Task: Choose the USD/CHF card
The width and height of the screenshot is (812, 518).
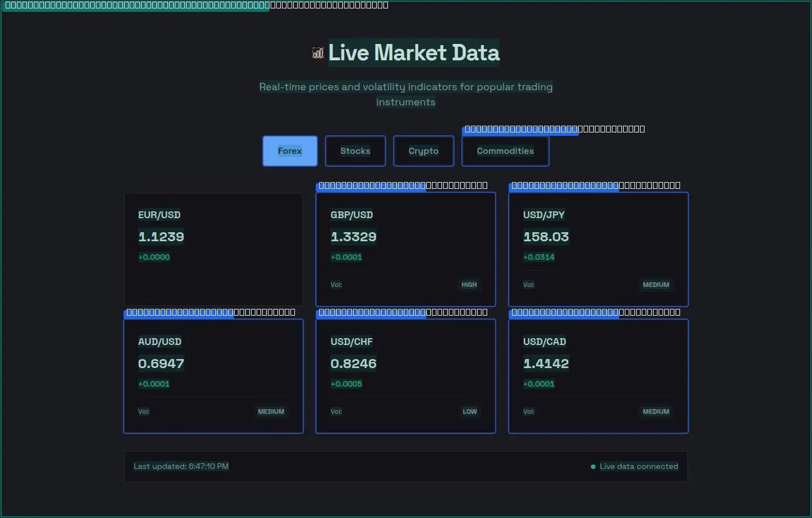Action: click(x=405, y=377)
